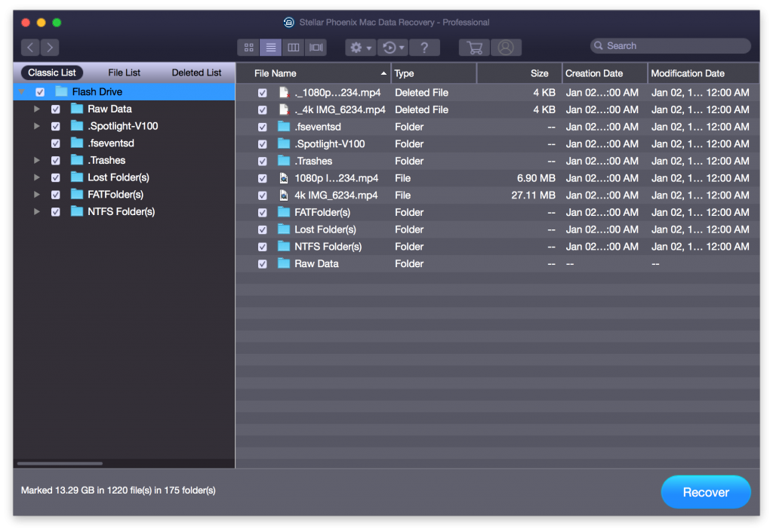The width and height of the screenshot is (773, 532).
Task: Click the .Spotlight-V100 folder icon in file list
Action: pos(284,143)
